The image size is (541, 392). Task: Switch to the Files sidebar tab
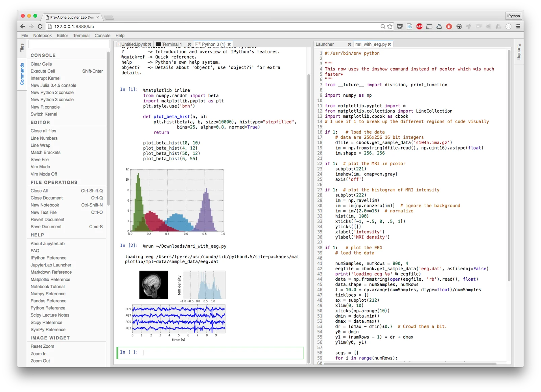[x=22, y=48]
